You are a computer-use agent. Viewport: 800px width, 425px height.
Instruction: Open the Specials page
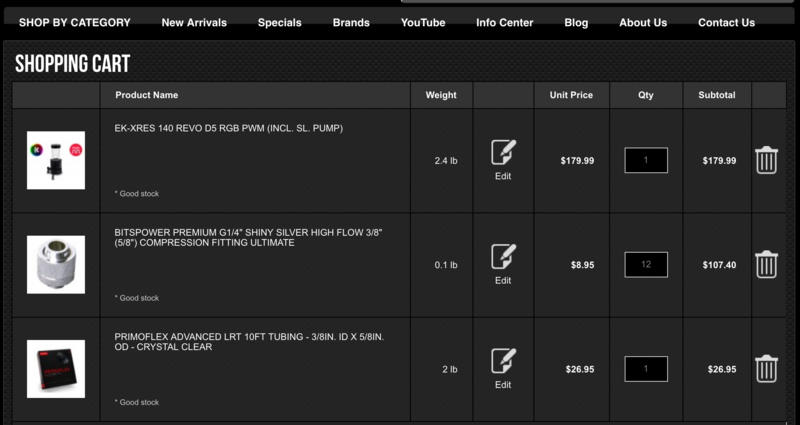pyautogui.click(x=280, y=22)
